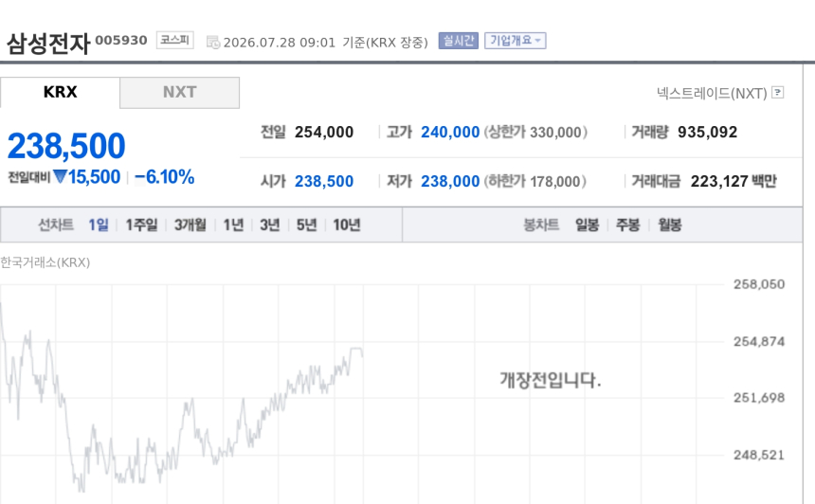Click the clock icon beside the date
The height and width of the screenshot is (504, 815).
coord(213,42)
